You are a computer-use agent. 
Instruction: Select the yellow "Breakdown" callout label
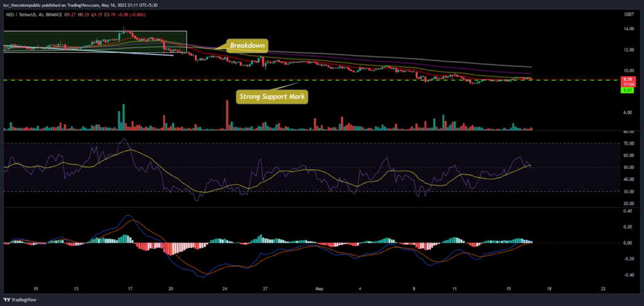(x=248, y=45)
